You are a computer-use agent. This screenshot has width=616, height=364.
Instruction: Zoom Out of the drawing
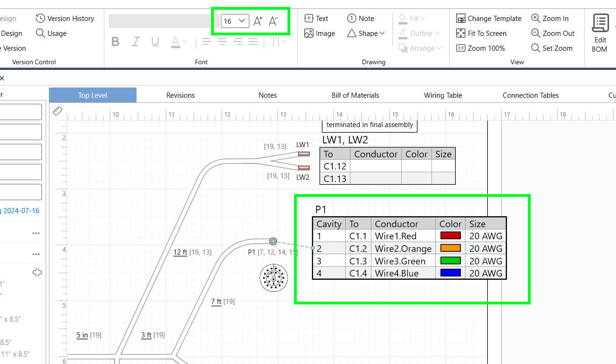(x=553, y=34)
